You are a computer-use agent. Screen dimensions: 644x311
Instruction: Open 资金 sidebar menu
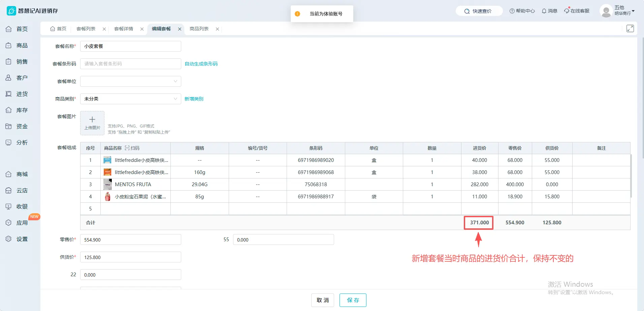(17, 126)
